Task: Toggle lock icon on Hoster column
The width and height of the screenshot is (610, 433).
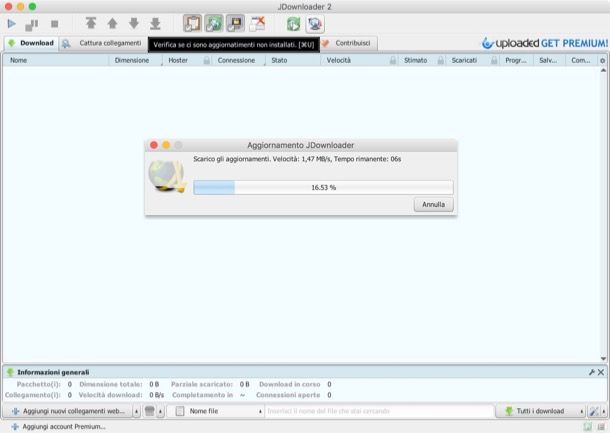Action: point(207,60)
